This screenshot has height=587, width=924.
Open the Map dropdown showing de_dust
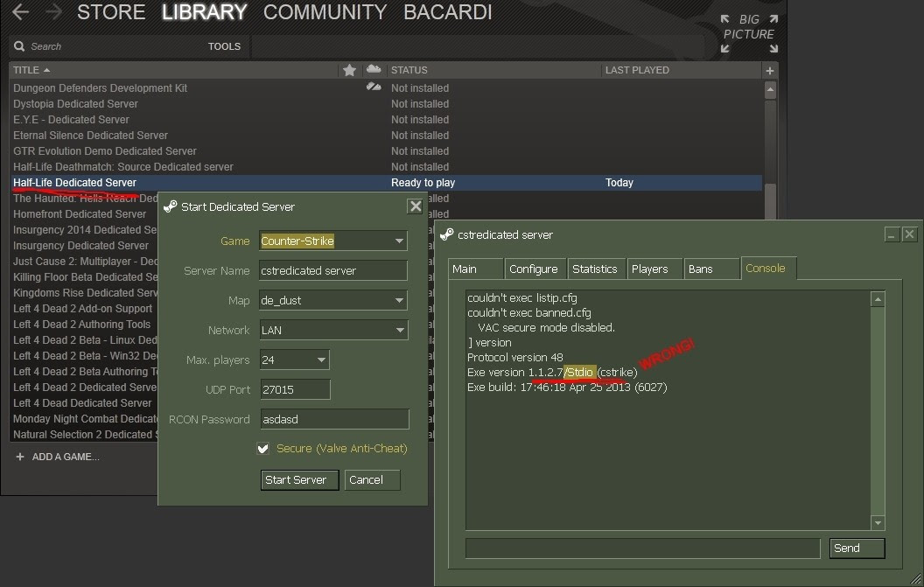(333, 300)
